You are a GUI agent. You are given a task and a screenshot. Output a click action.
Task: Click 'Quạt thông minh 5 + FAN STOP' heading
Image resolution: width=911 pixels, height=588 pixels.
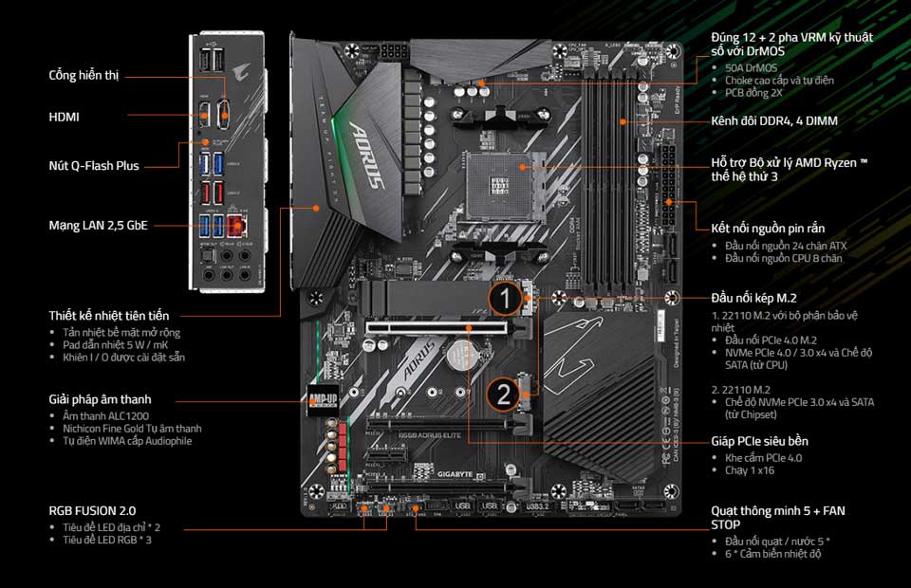(x=778, y=518)
